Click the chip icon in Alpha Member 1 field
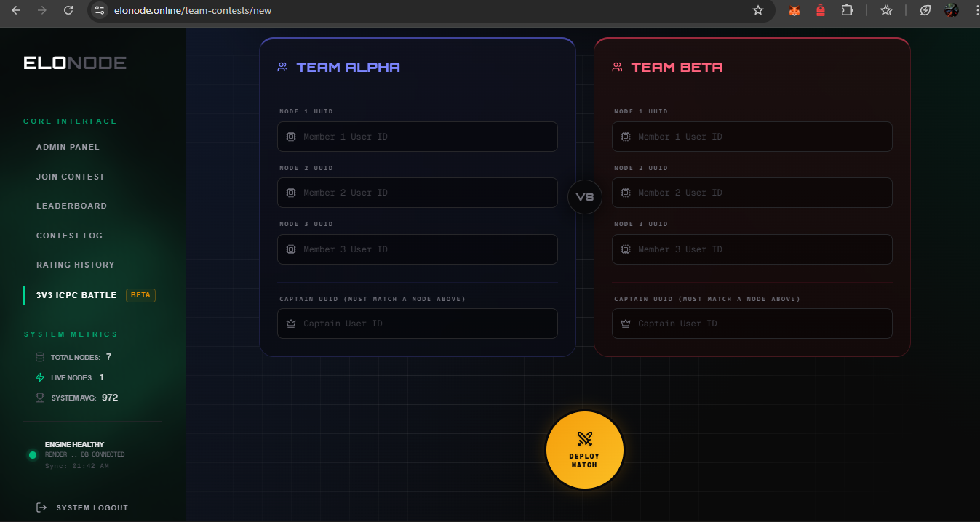Screen dimensions: 980x522 pos(291,137)
